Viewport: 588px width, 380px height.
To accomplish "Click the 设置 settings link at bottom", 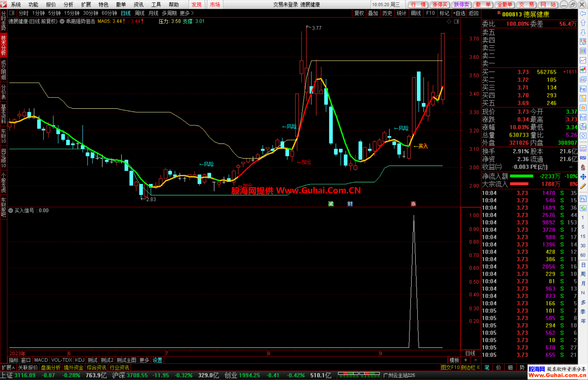I will [x=157, y=360].
